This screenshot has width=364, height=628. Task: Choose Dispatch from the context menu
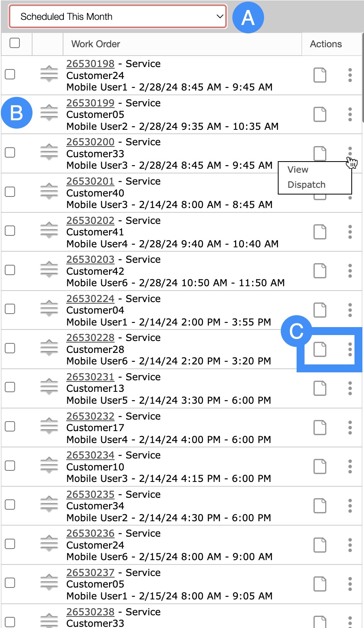pyautogui.click(x=306, y=185)
